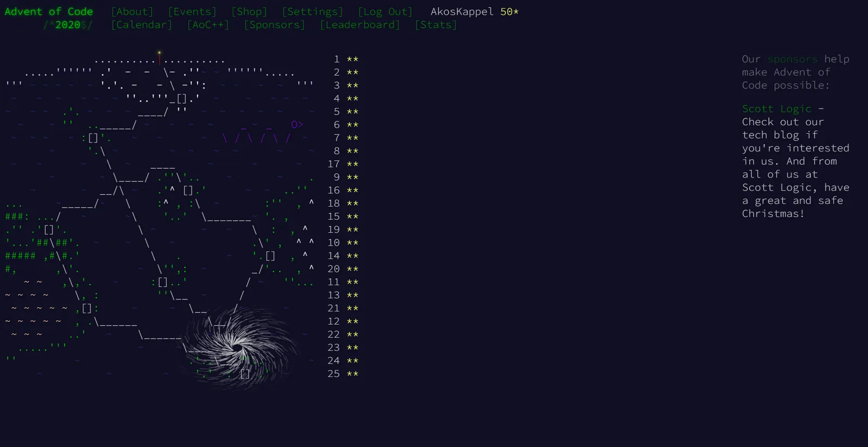
Task: Open Day 7 puzzle
Action: pyautogui.click(x=182, y=138)
